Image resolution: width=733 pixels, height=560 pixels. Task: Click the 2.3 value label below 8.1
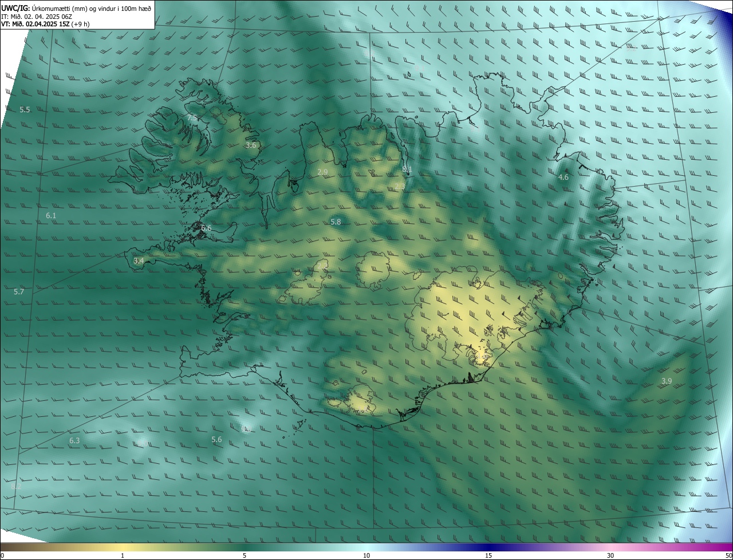click(x=400, y=186)
